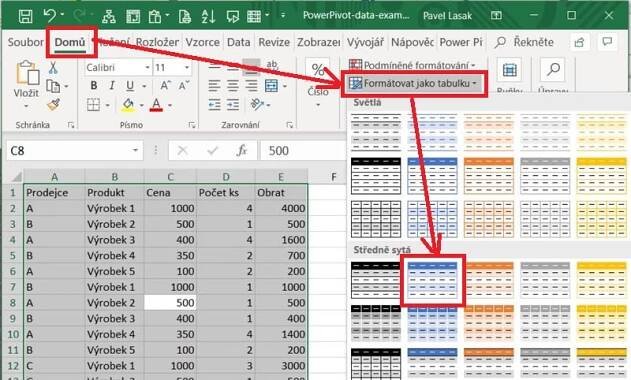This screenshot has width=631, height=380.
Task: Click the text orientation icon
Action: (x=257, y=105)
